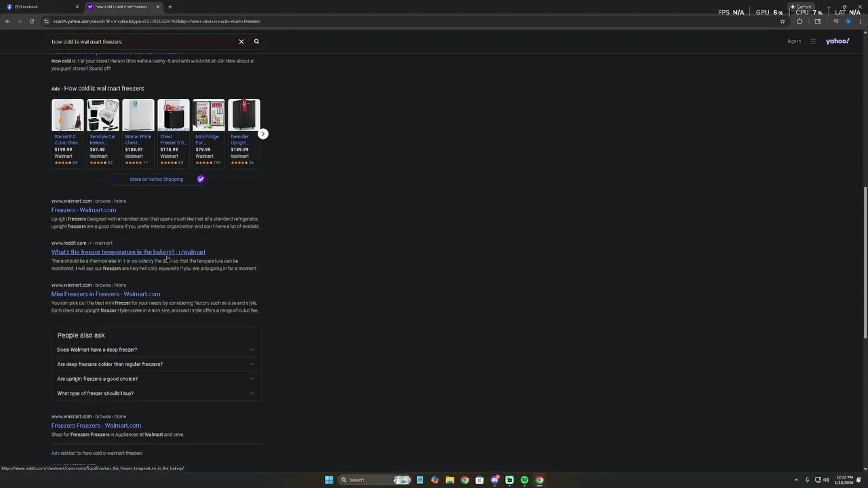Go back with the browser back arrow
868x488 pixels.
pyautogui.click(x=7, y=21)
